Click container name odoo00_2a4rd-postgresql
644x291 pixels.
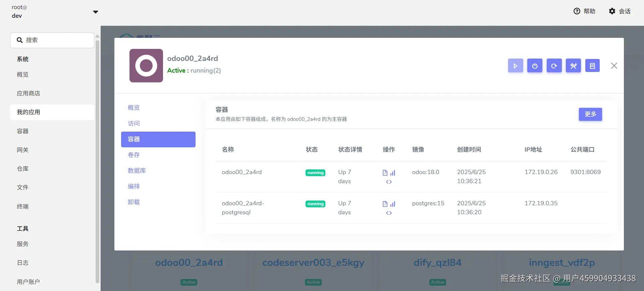[243, 208]
